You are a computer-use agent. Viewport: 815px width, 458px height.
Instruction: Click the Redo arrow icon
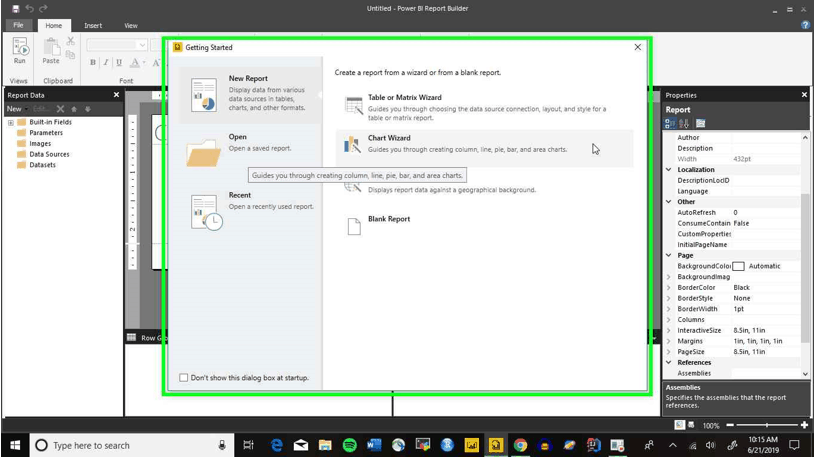pos(43,8)
